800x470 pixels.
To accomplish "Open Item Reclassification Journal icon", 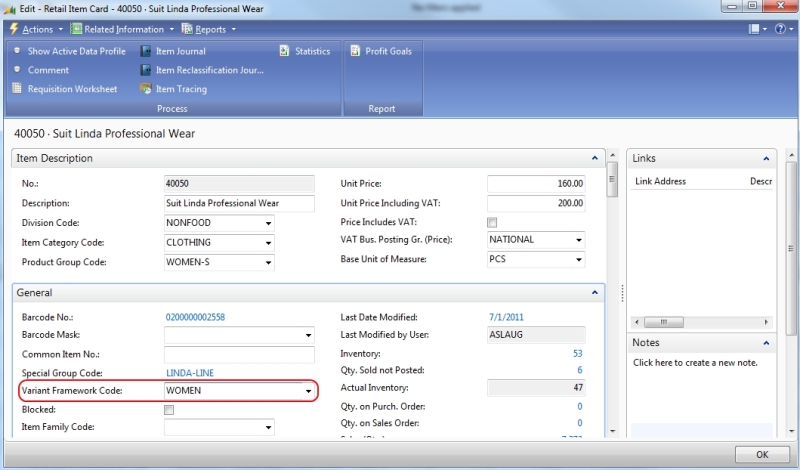I will point(146,70).
